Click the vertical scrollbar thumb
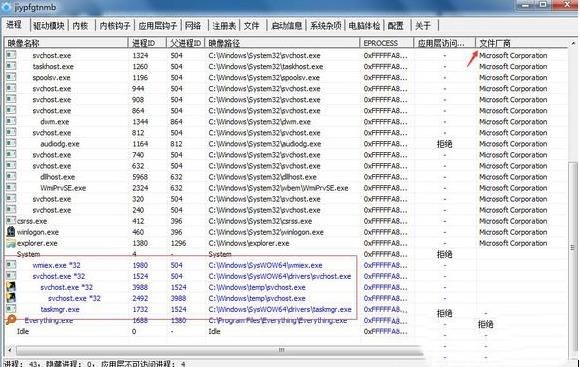This screenshot has width=580, height=367. [x=573, y=248]
